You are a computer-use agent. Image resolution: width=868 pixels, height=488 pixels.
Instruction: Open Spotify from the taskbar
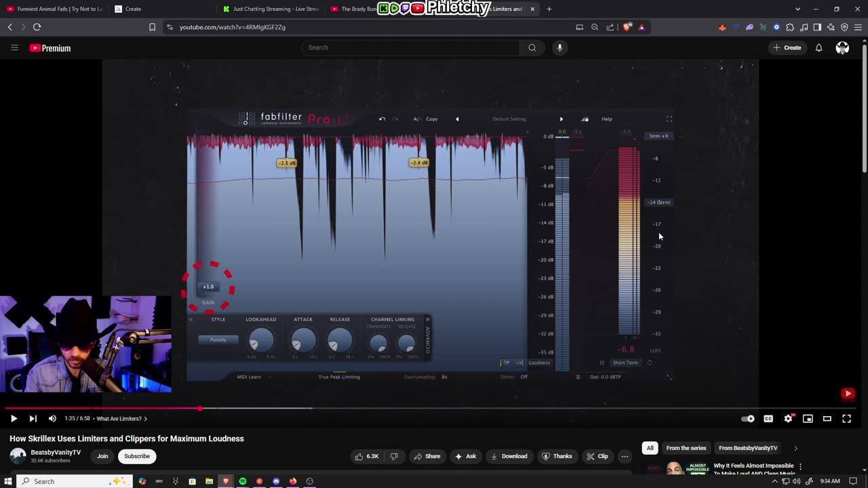pos(243,481)
